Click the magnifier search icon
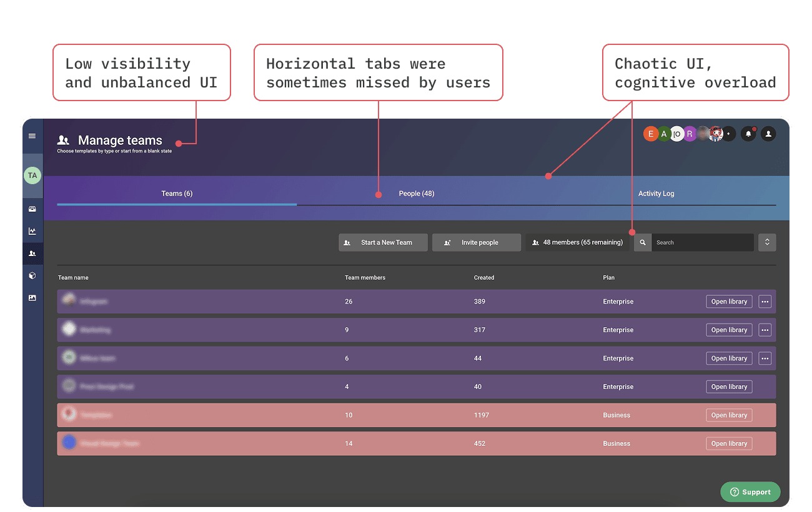Screen dimensions: 812x512 coord(643,242)
